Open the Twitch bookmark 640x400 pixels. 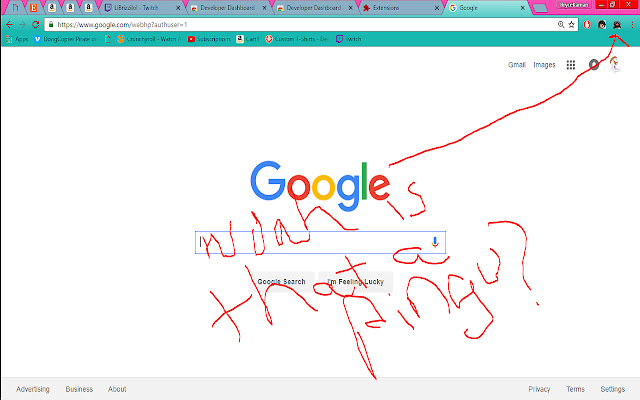tap(349, 39)
